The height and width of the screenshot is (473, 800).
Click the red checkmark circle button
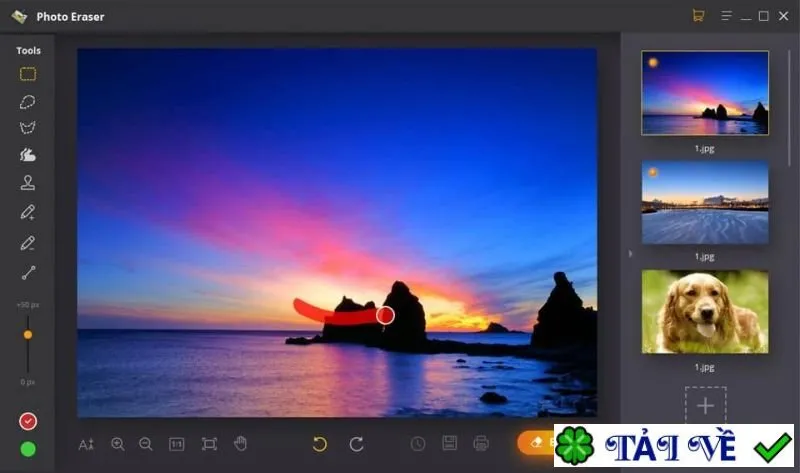pyautogui.click(x=28, y=421)
